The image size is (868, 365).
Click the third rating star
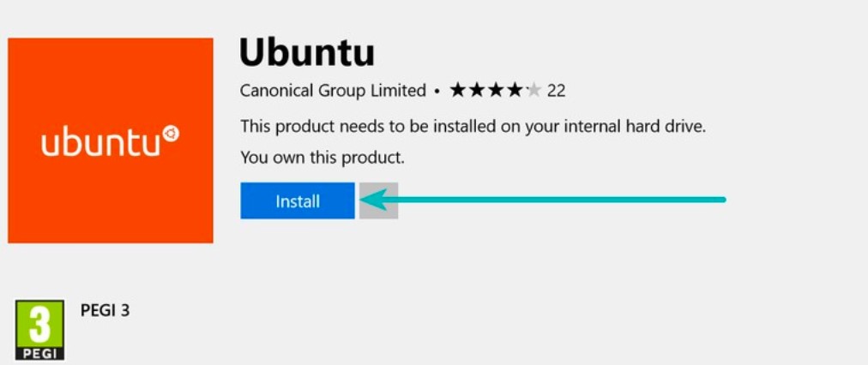[495, 90]
